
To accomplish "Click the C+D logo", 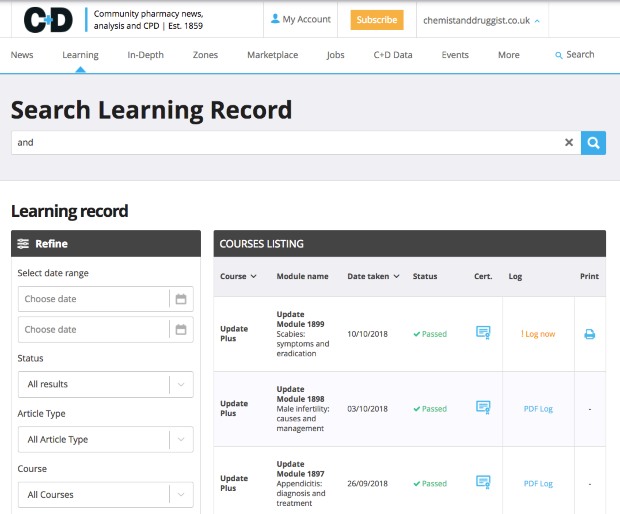I will tap(48, 19).
